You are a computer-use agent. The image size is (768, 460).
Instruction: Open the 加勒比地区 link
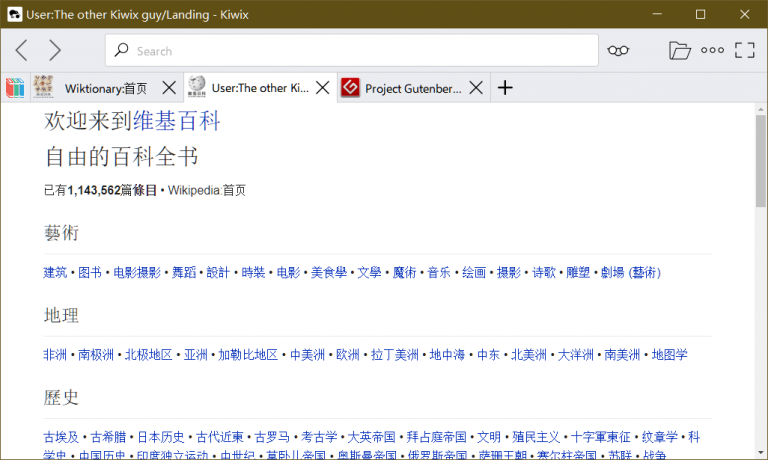pos(248,355)
